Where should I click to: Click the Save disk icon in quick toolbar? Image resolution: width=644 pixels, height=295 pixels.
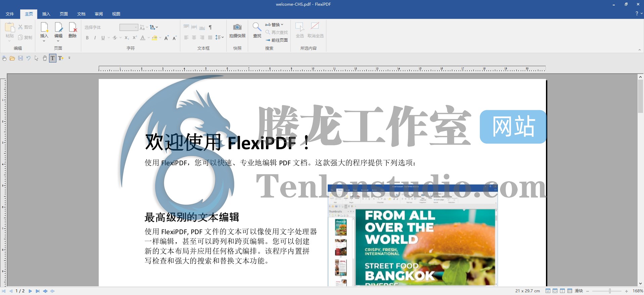coord(20,58)
